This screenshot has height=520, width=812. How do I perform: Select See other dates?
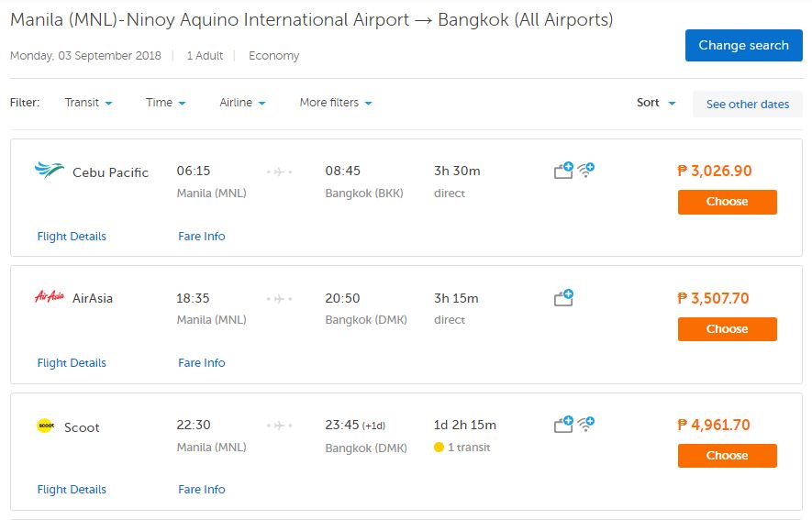[x=747, y=105]
